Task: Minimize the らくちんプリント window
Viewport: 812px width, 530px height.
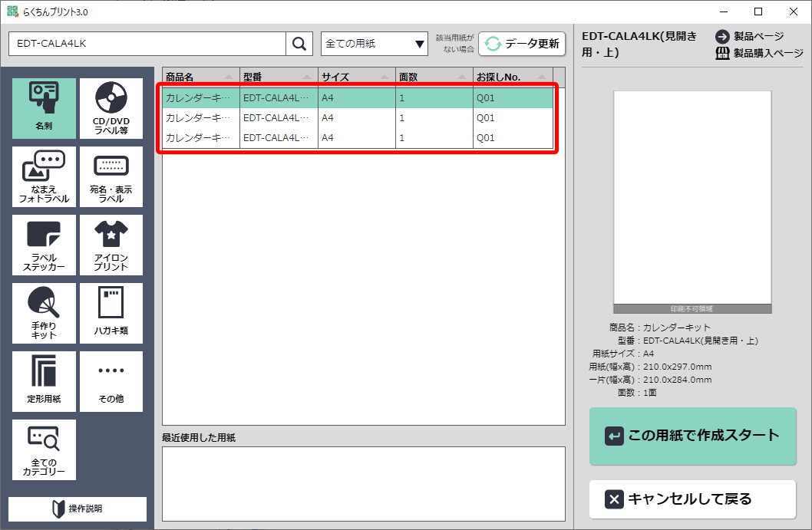Action: tap(724, 12)
